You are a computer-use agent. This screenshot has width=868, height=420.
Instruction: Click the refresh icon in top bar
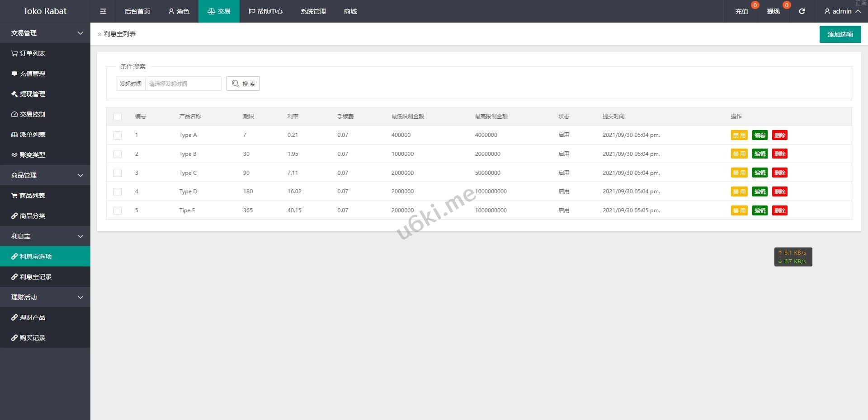(802, 11)
